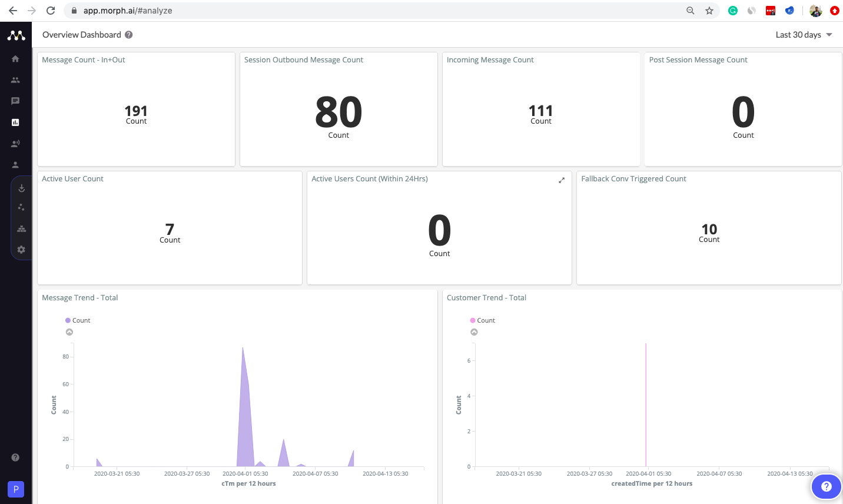Toggle Count series in Customer Trend legend
The height and width of the screenshot is (504, 843).
coord(483,320)
